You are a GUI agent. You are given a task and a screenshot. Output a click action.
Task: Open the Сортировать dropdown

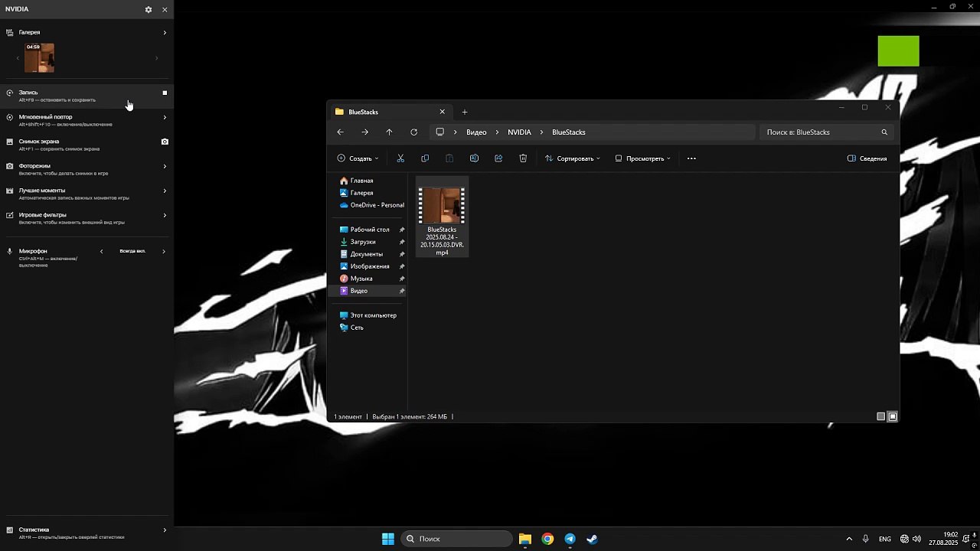click(x=572, y=158)
